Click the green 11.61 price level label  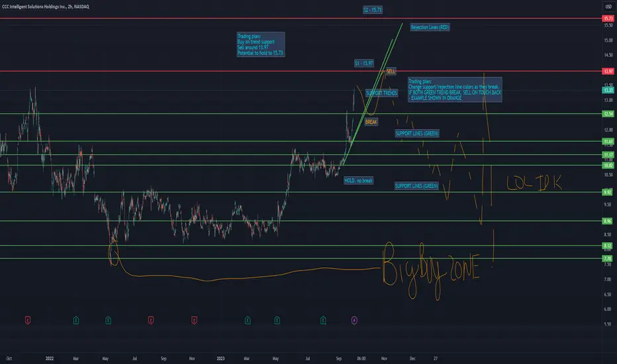608,141
